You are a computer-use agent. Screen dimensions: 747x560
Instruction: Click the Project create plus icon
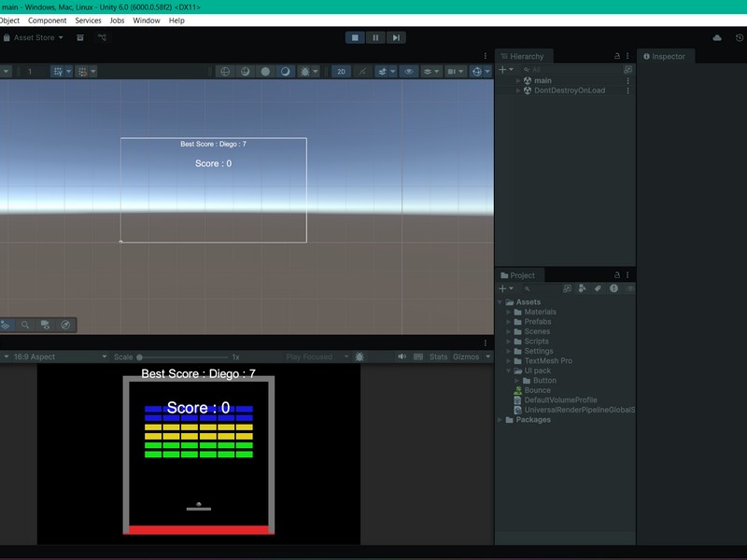coord(502,289)
